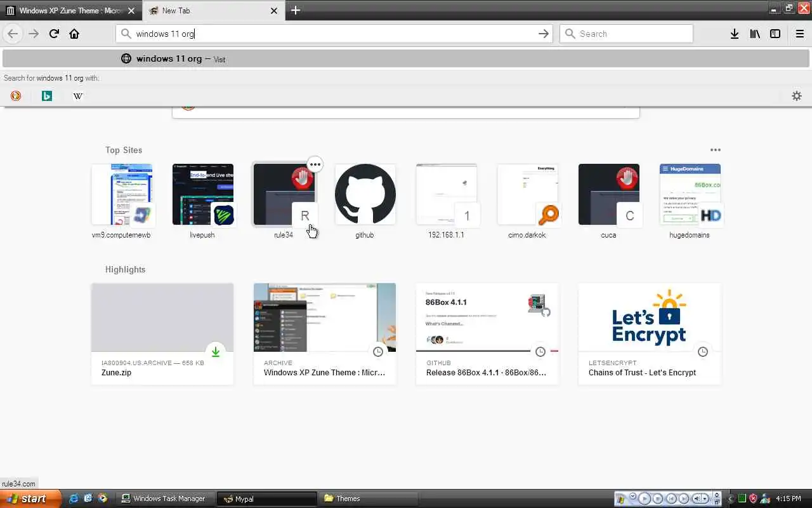Open the Downloads toolbar icon
This screenshot has width=812, height=508.
(x=735, y=34)
